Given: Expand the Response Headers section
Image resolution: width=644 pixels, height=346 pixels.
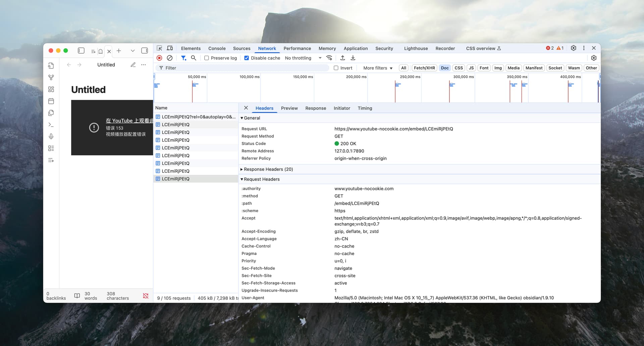Looking at the screenshot, I should pyautogui.click(x=268, y=169).
